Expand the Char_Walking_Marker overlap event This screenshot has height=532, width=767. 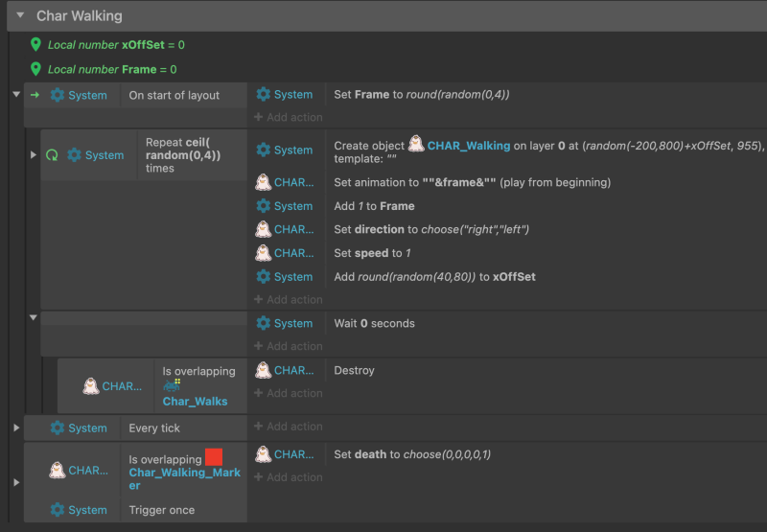(x=16, y=482)
